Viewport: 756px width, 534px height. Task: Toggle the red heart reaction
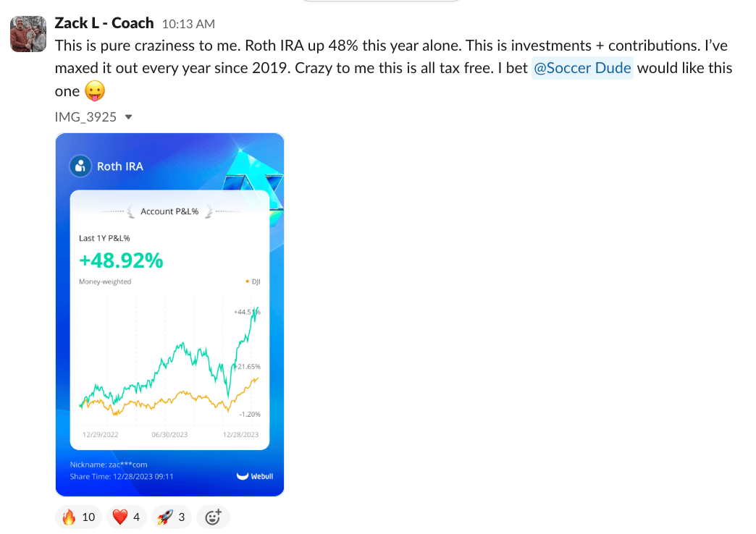coord(127,517)
